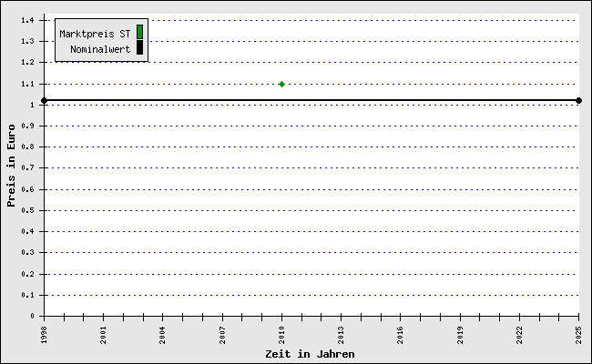Click the 'Nominalwert' legend label
This screenshot has width=592, height=364.
point(100,49)
